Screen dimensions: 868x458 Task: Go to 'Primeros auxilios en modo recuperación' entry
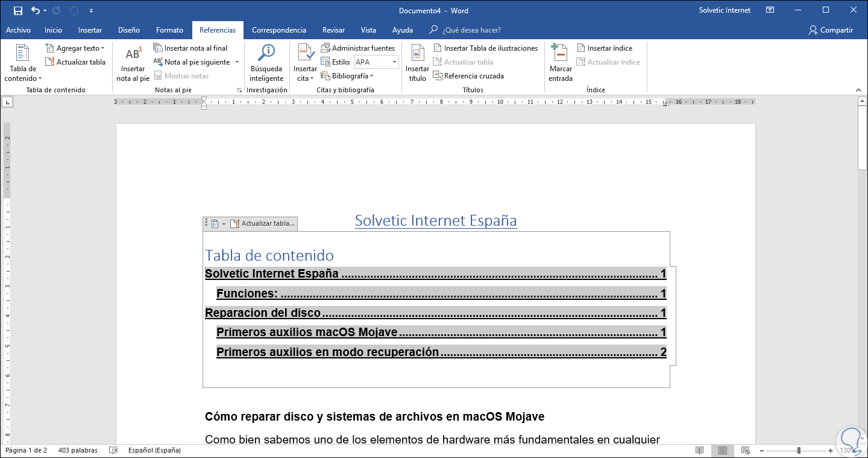(x=441, y=352)
